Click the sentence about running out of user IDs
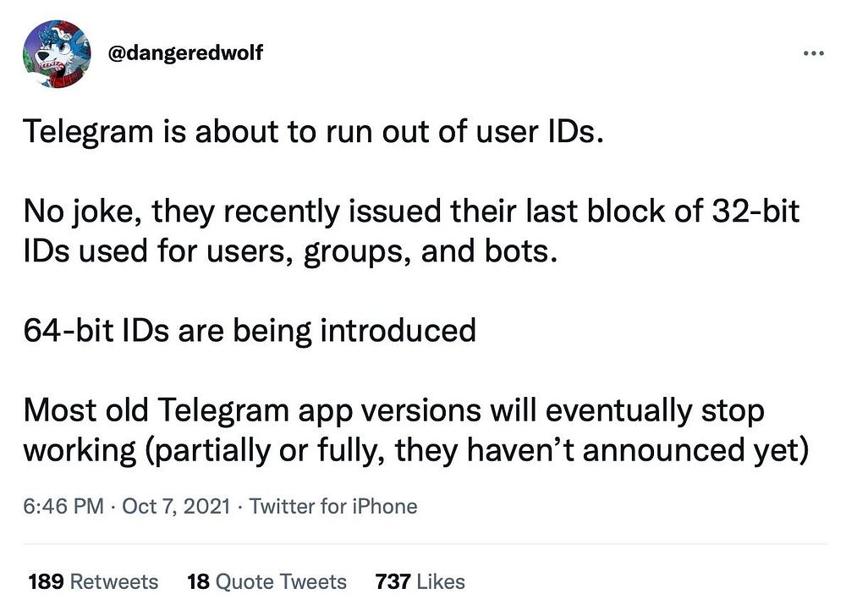This screenshot has height=616, width=846. [313, 132]
